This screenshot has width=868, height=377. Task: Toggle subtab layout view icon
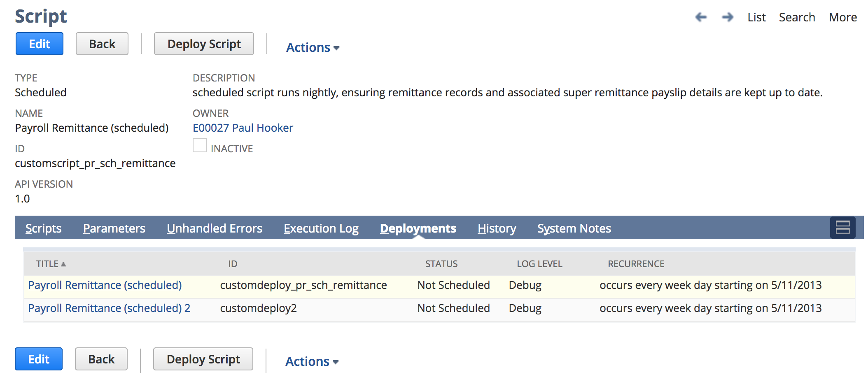(842, 227)
